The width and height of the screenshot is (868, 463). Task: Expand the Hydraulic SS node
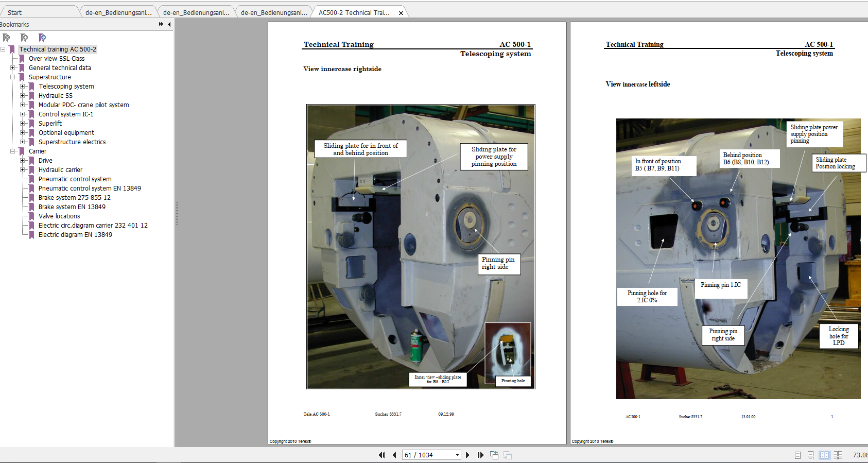click(23, 96)
